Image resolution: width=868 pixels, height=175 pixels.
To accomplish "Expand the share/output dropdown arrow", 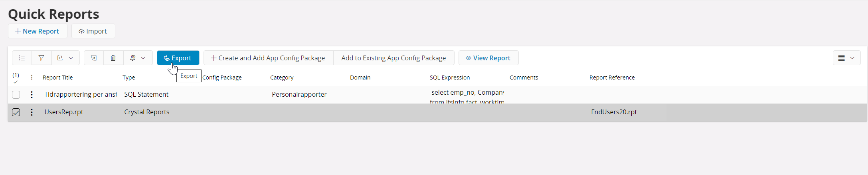I will (x=71, y=58).
